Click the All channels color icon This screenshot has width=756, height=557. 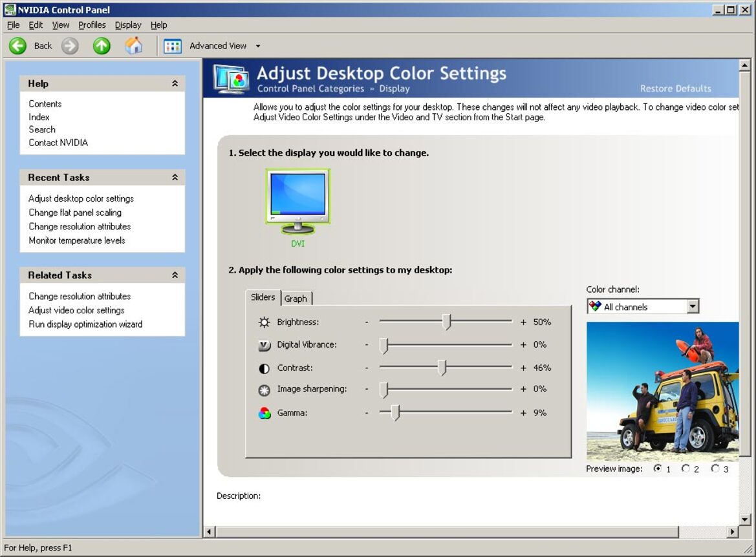pyautogui.click(x=596, y=306)
